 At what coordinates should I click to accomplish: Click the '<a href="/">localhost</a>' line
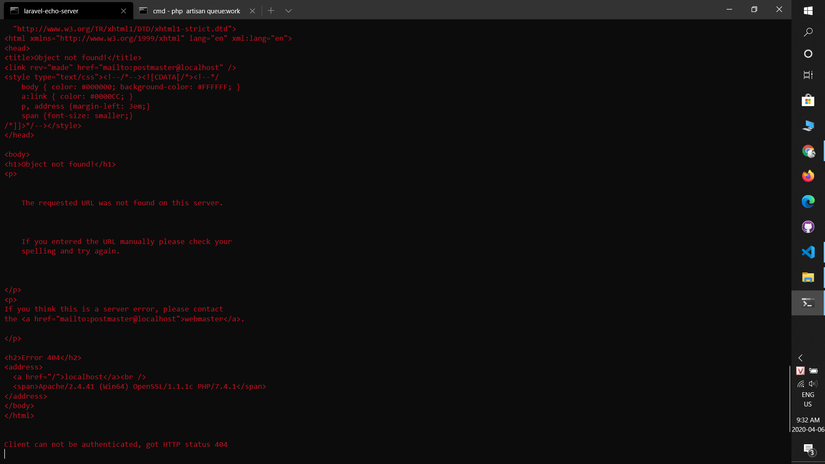[79, 377]
